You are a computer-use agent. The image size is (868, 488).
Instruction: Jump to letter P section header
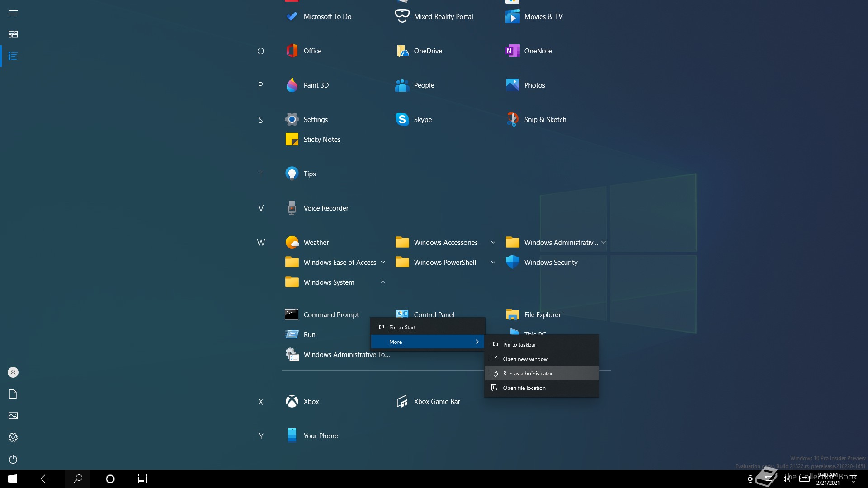[260, 85]
